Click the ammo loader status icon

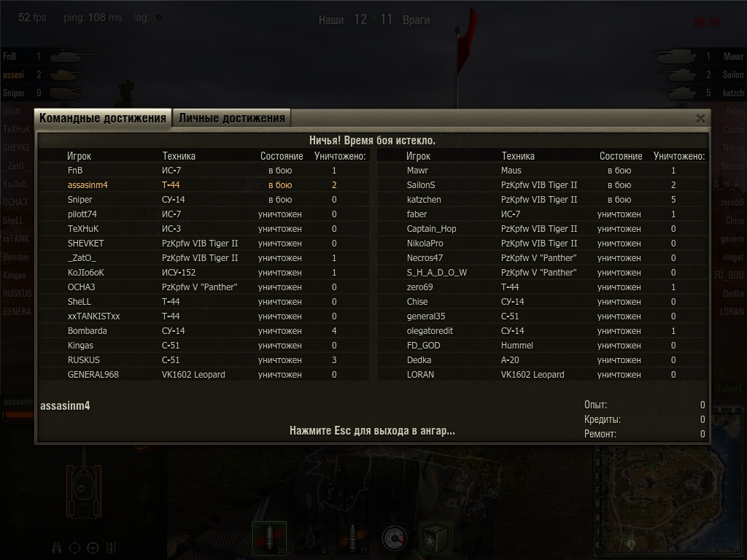point(111,548)
